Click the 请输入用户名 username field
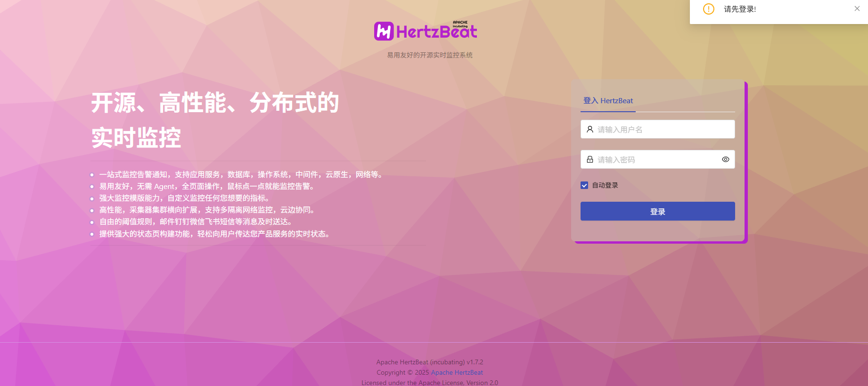The height and width of the screenshot is (386, 868). point(657,129)
